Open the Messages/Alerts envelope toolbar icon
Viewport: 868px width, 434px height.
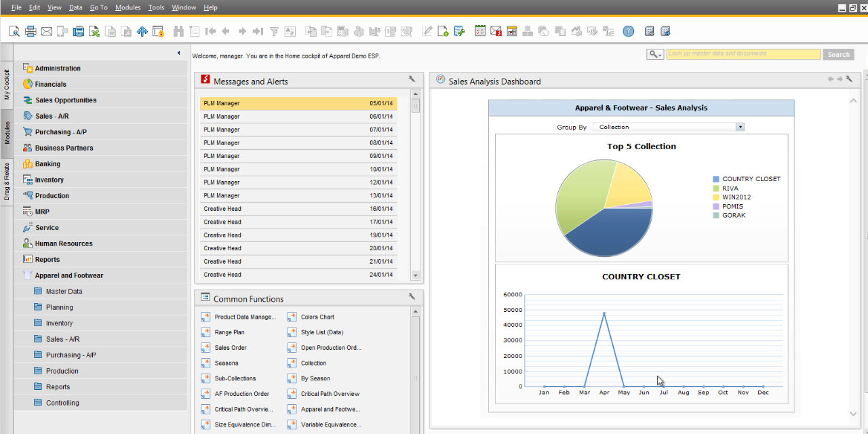[496, 31]
